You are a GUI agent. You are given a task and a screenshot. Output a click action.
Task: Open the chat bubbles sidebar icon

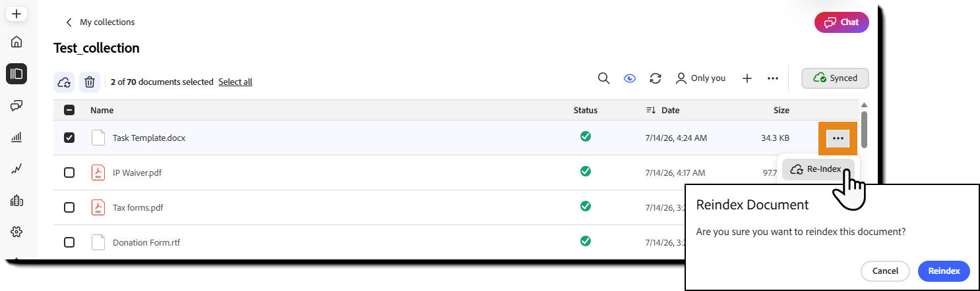(x=16, y=105)
